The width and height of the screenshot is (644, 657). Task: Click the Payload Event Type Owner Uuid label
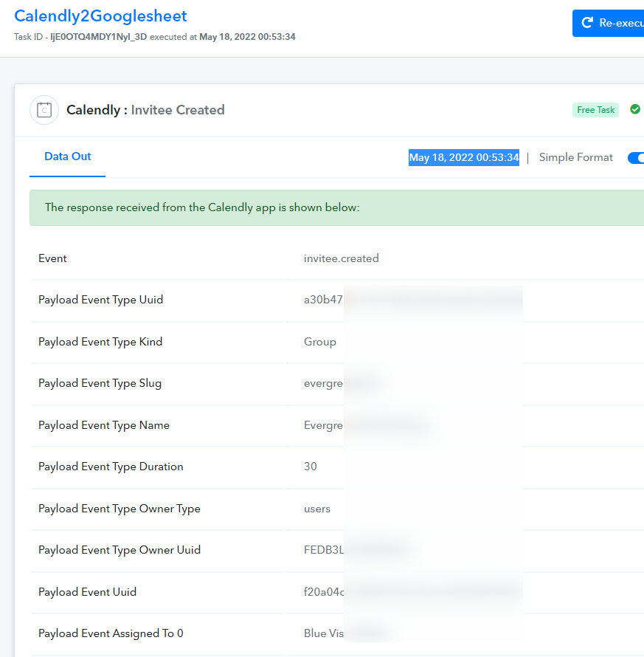coord(120,550)
